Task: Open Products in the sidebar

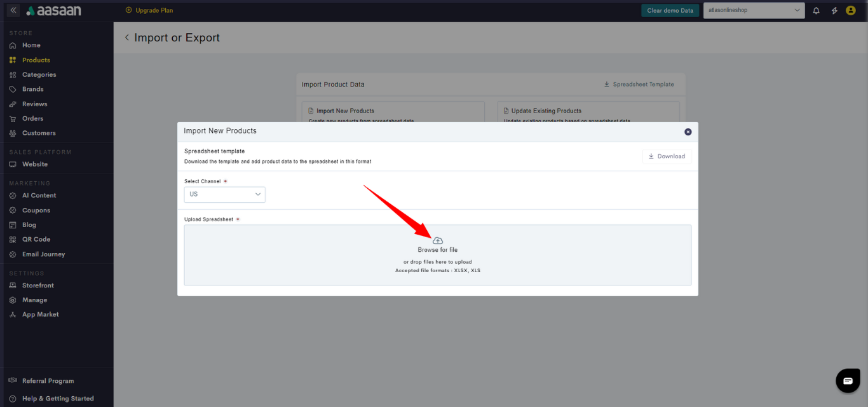Action: [36, 60]
